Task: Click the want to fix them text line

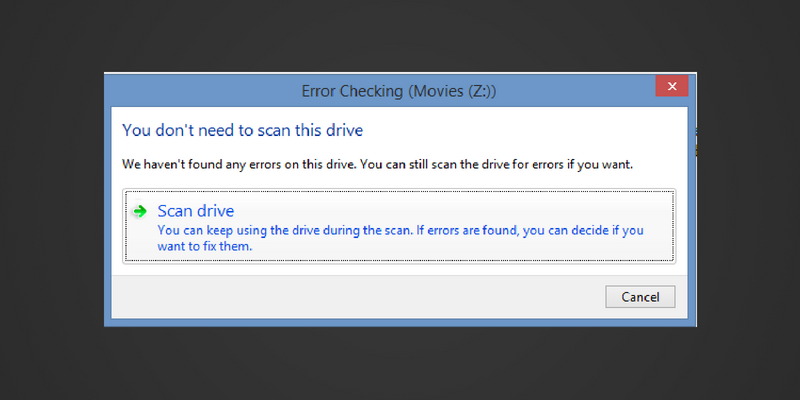Action: [205, 246]
